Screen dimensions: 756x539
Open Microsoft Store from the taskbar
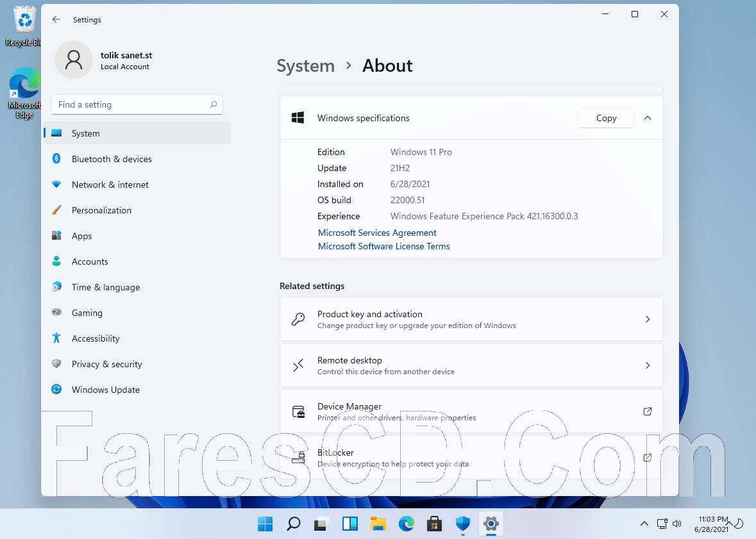[x=434, y=524]
